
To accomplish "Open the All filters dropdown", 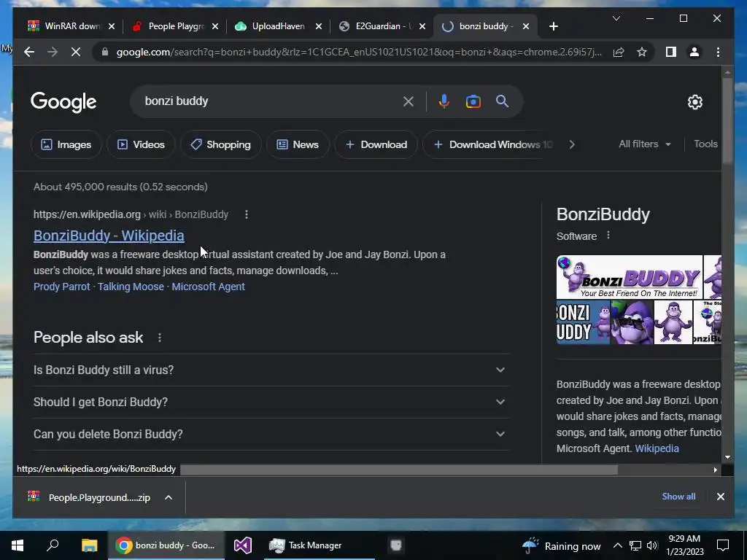I will point(645,144).
